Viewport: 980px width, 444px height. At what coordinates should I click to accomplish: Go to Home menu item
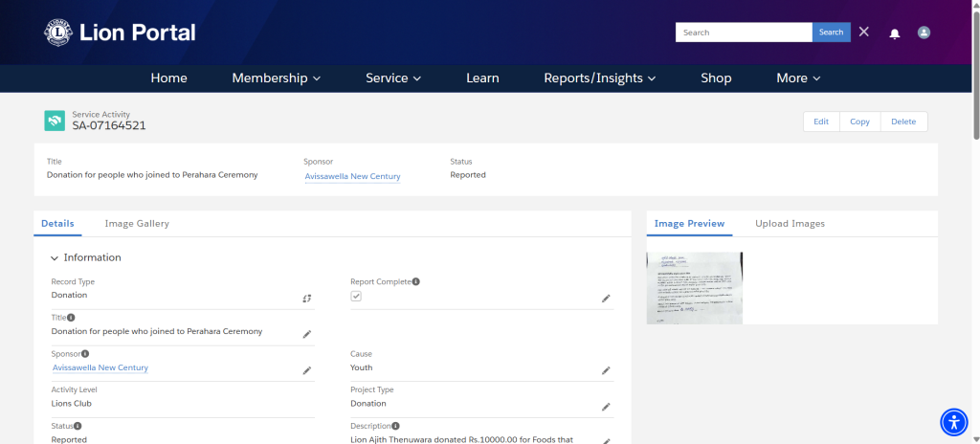[x=168, y=78]
